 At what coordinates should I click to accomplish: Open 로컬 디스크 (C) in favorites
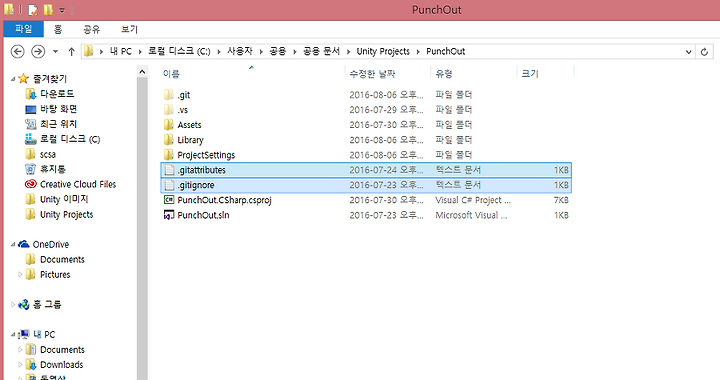69,139
